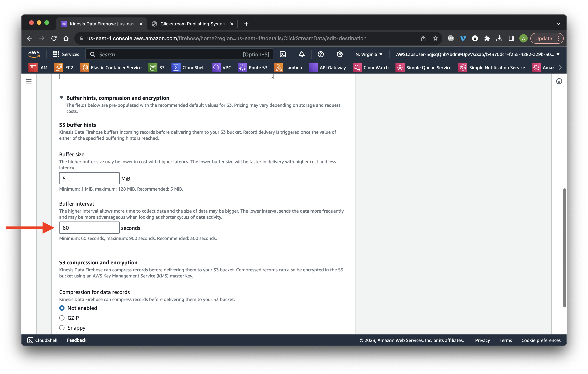
Task: Switch to Clickstream Publishing System tab
Action: coord(192,24)
